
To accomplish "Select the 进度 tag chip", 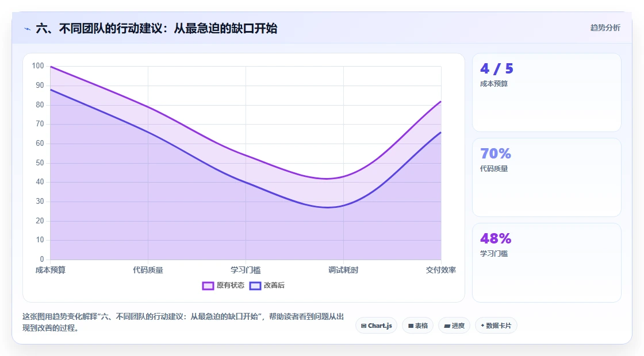I will tap(454, 326).
